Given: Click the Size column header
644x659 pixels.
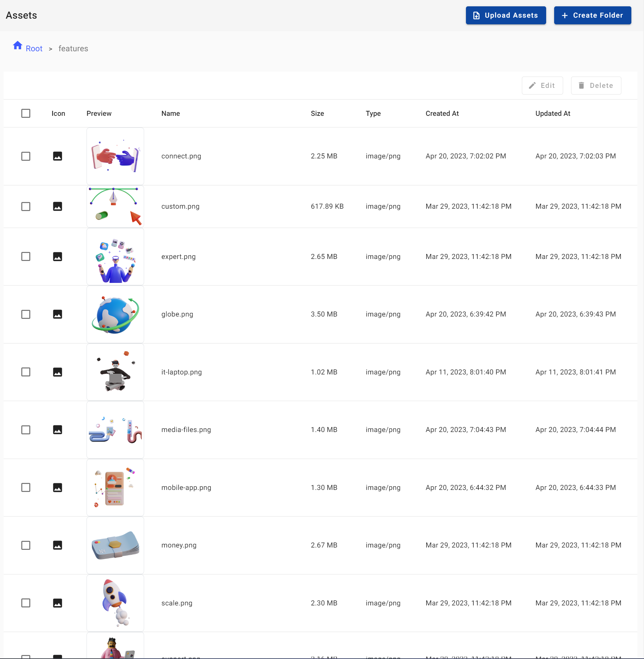Looking at the screenshot, I should pos(317,113).
